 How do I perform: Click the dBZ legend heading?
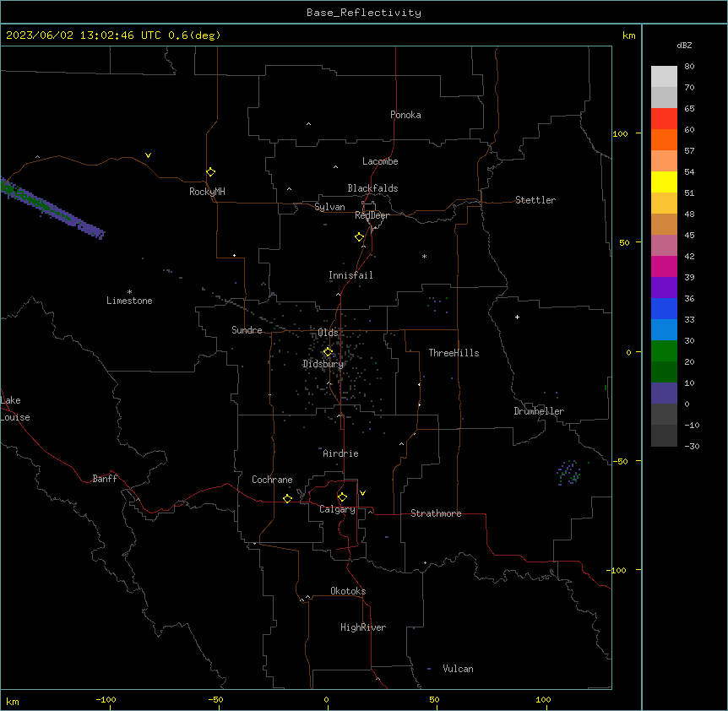(684, 45)
